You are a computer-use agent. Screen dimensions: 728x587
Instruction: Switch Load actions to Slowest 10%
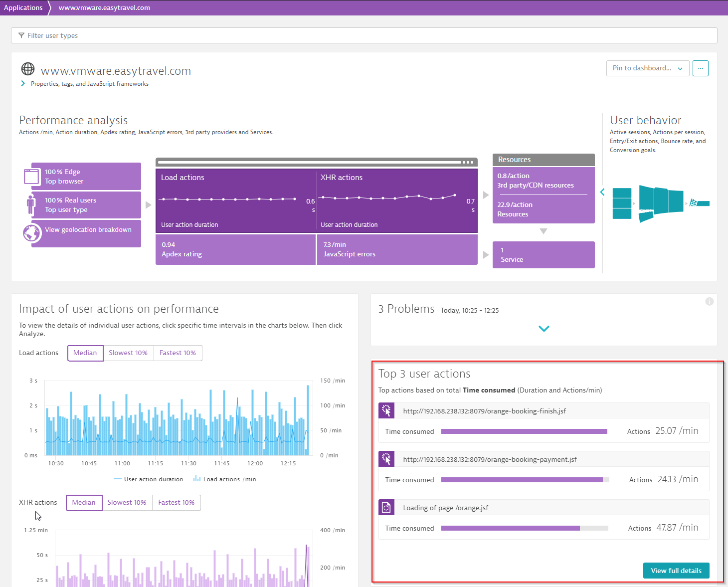coord(128,353)
